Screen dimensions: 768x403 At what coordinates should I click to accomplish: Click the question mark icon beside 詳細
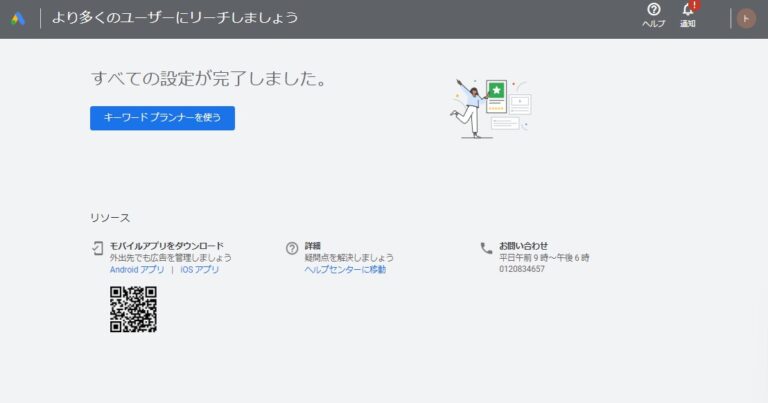click(292, 247)
